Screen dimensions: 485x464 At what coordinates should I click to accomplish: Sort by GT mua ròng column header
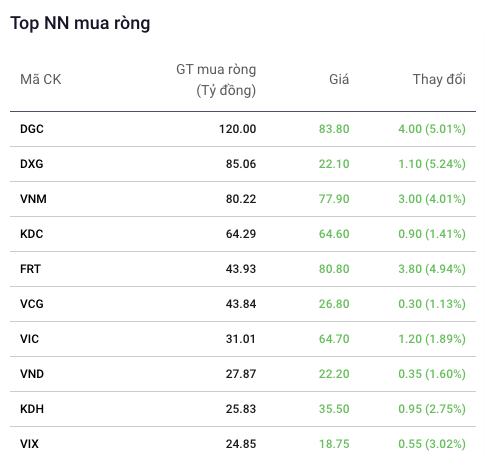(216, 80)
